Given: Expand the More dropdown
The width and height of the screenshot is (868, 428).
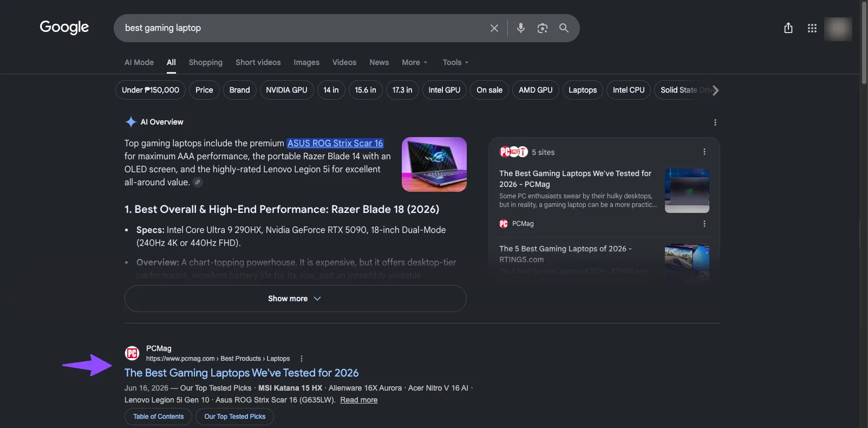Looking at the screenshot, I should pos(415,62).
